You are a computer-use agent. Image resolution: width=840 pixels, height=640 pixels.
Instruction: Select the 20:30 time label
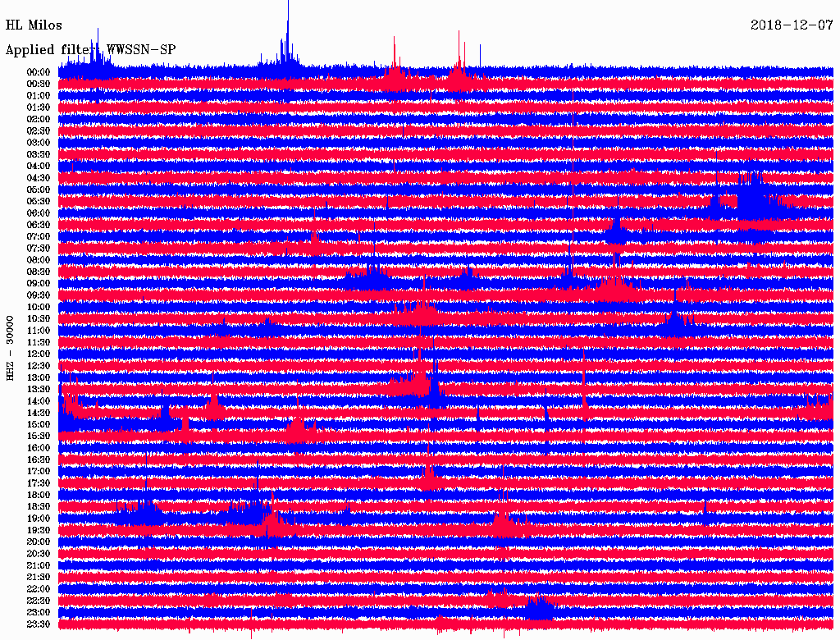(39, 554)
